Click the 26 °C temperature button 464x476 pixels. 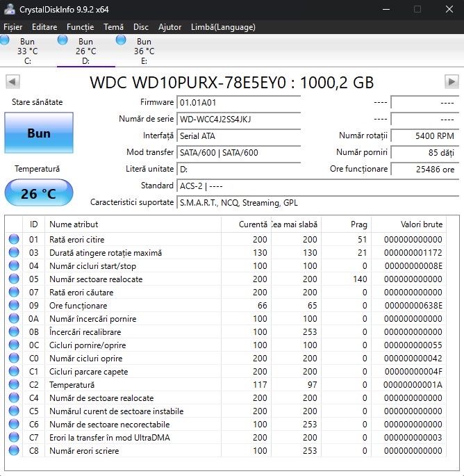[39, 192]
